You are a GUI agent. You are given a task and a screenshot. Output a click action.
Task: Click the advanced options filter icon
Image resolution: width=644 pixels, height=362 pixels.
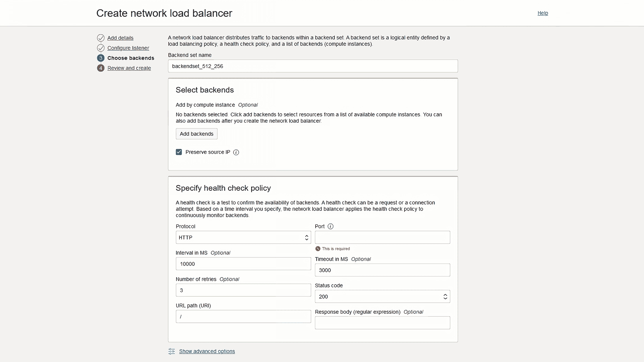pyautogui.click(x=171, y=351)
